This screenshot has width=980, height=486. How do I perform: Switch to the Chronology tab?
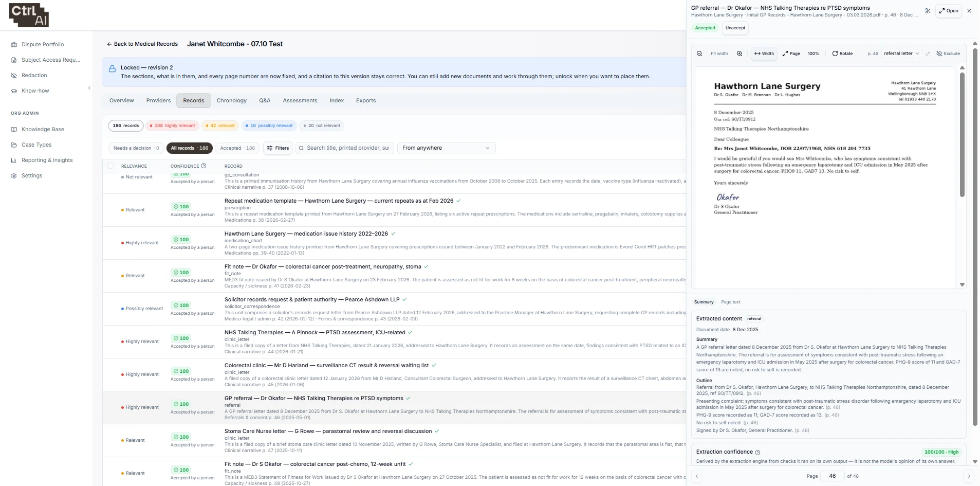[x=232, y=101]
